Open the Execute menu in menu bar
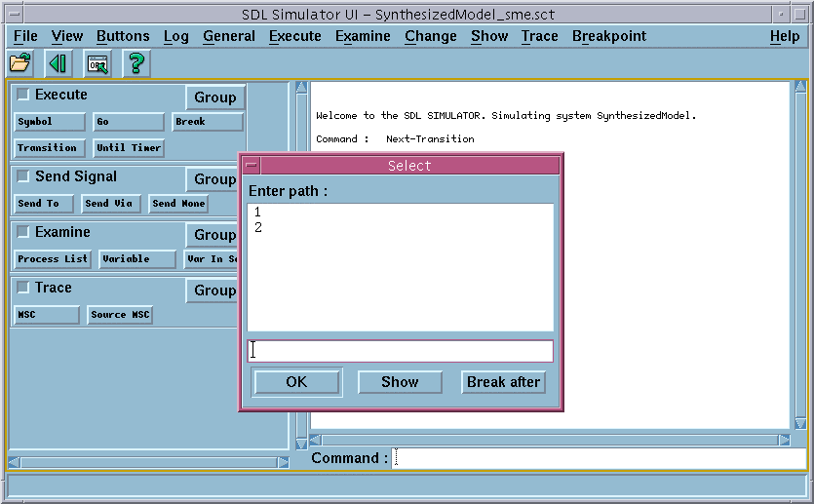The width and height of the screenshot is (814, 504). click(x=294, y=36)
